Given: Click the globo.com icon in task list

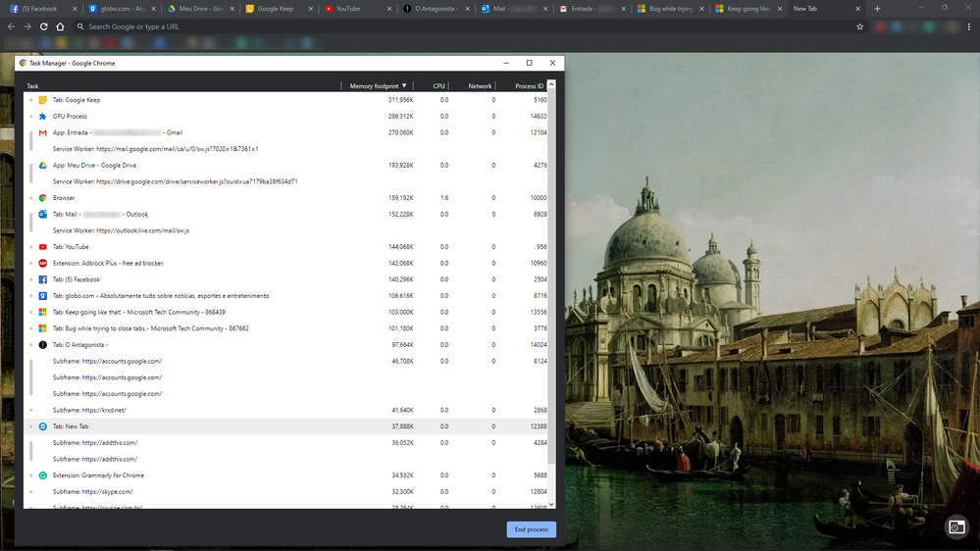Looking at the screenshot, I should click(x=42, y=295).
